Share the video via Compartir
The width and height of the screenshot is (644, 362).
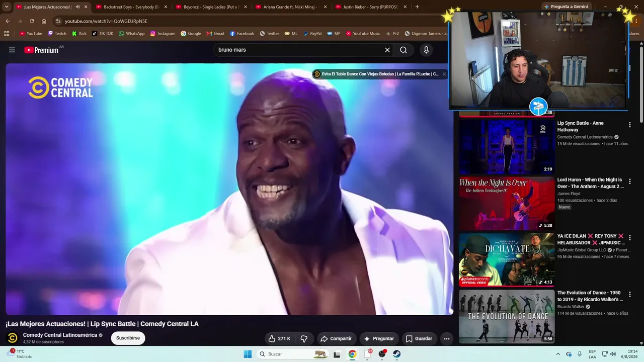tap(336, 338)
